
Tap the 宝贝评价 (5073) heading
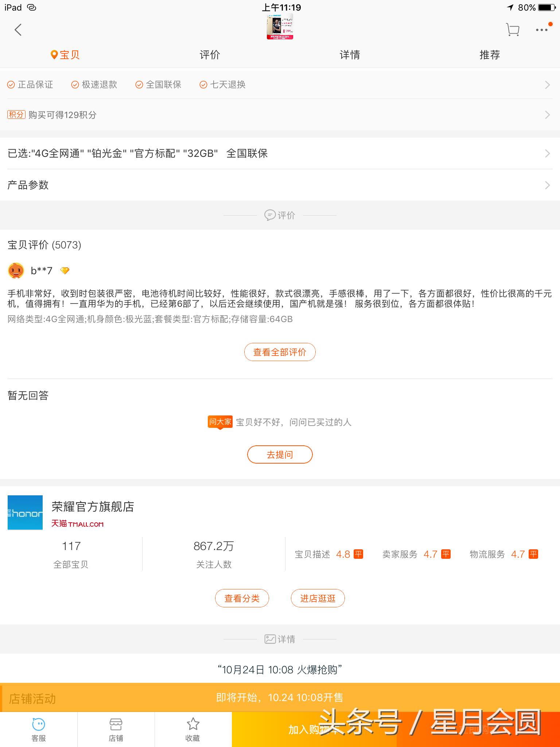44,245
